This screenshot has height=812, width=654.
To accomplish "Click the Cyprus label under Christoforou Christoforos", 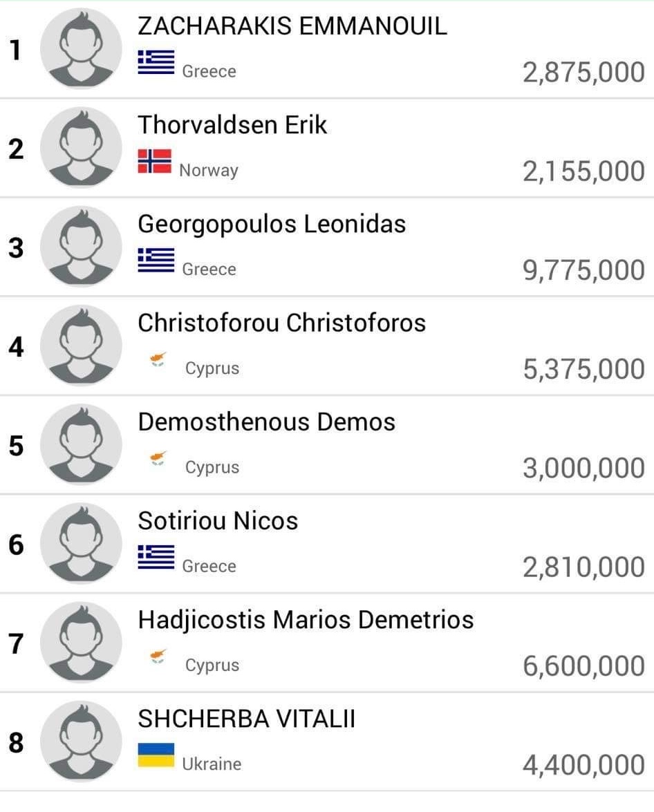I will tap(212, 368).
